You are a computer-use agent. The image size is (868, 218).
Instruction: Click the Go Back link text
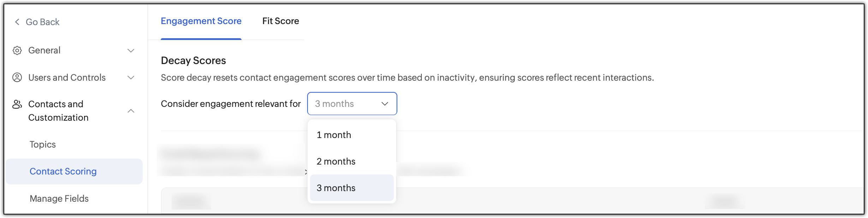click(x=42, y=22)
